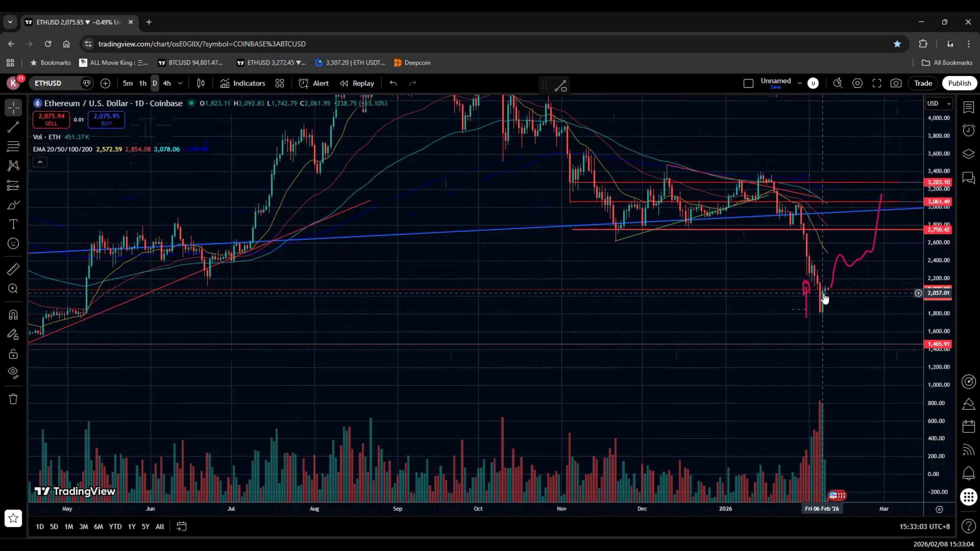Start Bar Replay mode

coord(357,83)
